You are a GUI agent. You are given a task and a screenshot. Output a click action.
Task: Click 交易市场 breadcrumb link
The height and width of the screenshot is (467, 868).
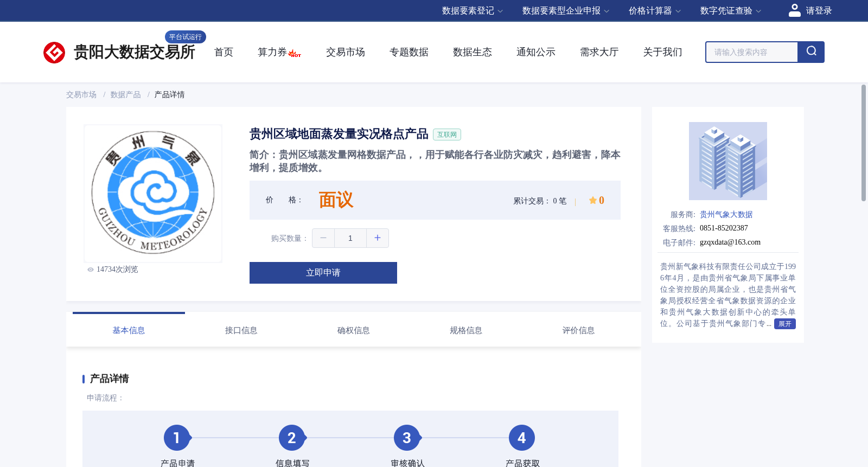tap(81, 95)
